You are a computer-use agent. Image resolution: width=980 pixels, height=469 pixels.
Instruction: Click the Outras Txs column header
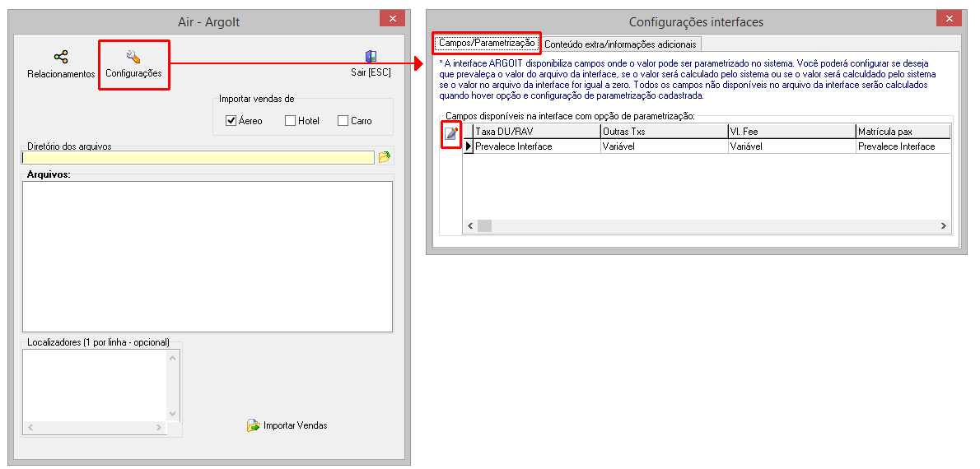coord(664,132)
